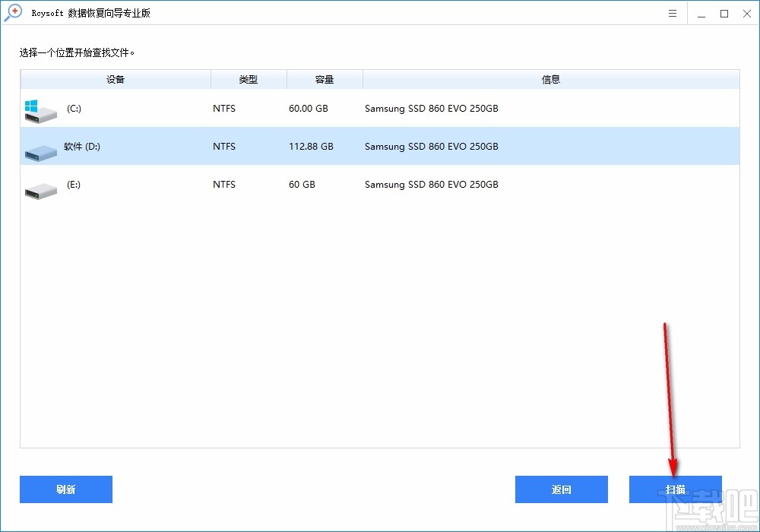Image resolution: width=760 pixels, height=532 pixels.
Task: Click the 容量 column header
Action: [x=325, y=79]
